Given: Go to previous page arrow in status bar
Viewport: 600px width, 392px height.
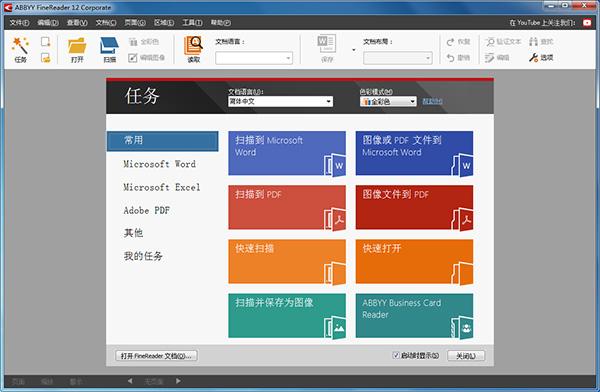Looking at the screenshot, I should (x=130, y=381).
